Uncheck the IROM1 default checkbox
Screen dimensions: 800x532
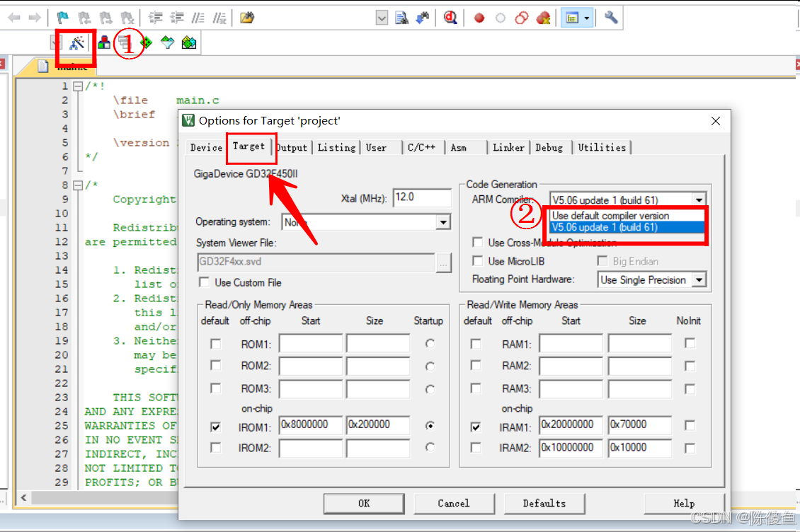(x=216, y=427)
